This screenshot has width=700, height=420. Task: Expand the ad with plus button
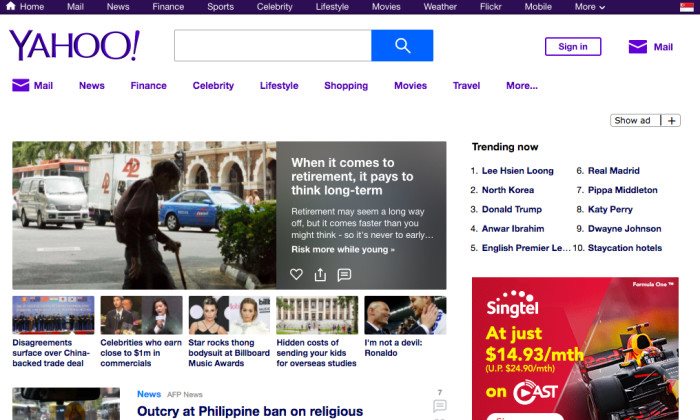672,121
